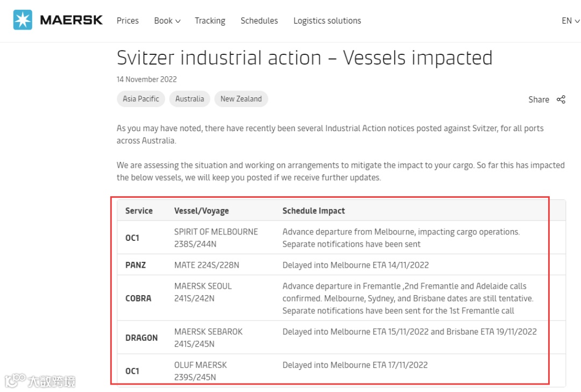Go to the Tracking page
Viewport: 581px width, 392px height.
point(210,21)
